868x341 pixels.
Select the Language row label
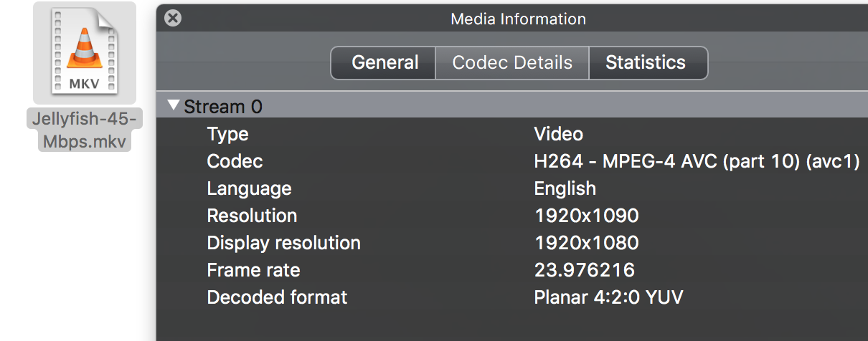[249, 188]
